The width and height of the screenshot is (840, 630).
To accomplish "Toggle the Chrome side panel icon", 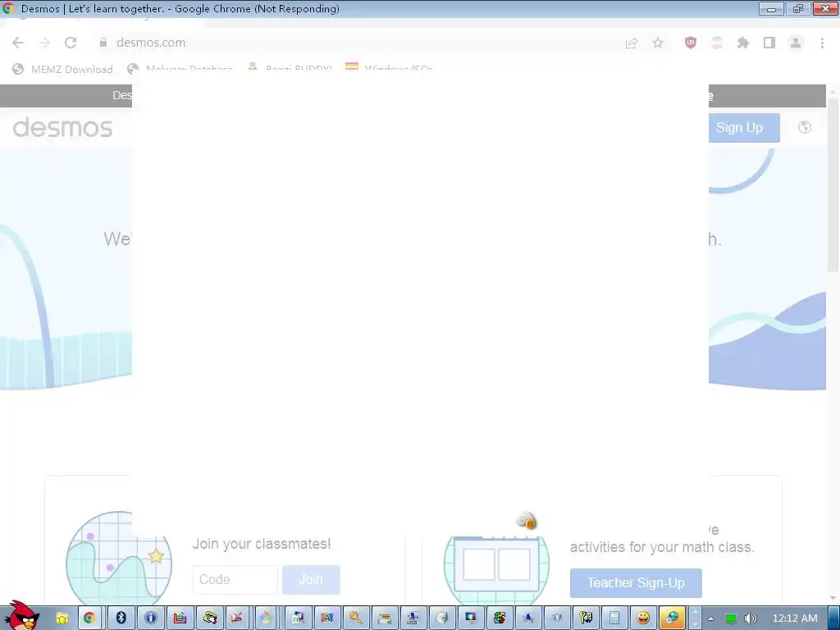I will 769,43.
